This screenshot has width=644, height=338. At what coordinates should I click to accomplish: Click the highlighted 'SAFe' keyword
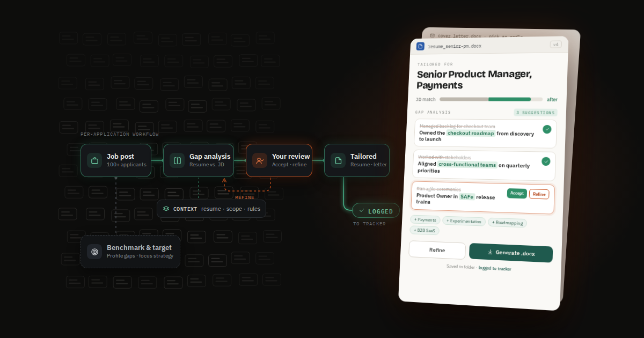tap(467, 196)
